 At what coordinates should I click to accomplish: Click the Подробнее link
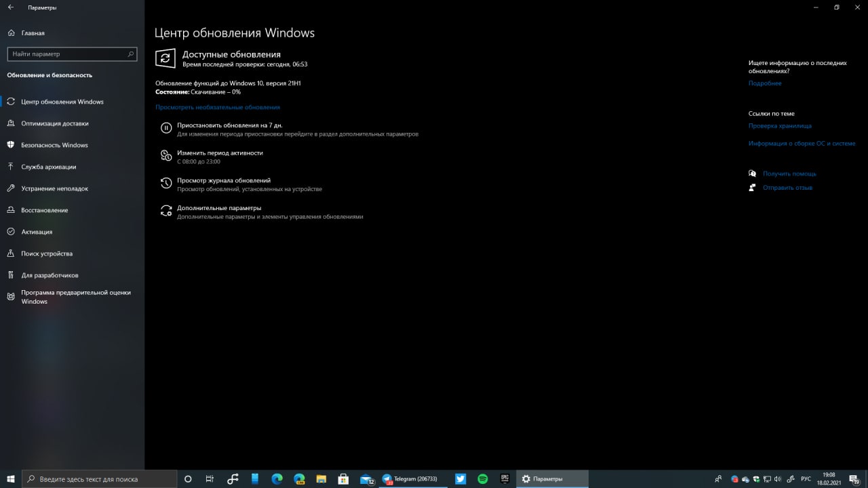pyautogui.click(x=765, y=83)
